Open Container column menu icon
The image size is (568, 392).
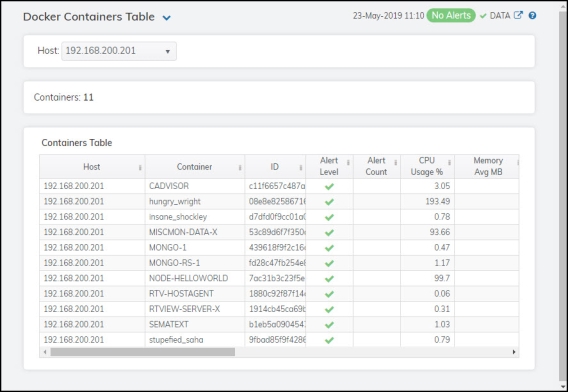point(240,167)
